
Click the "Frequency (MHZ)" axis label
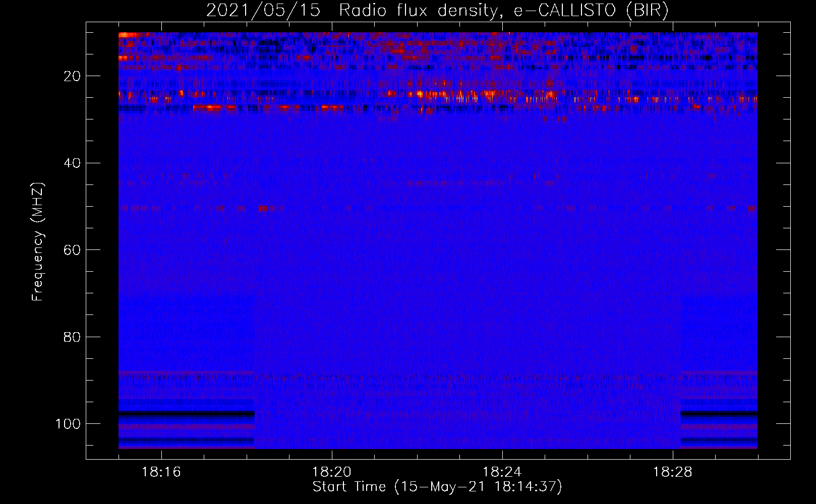[x=38, y=241]
